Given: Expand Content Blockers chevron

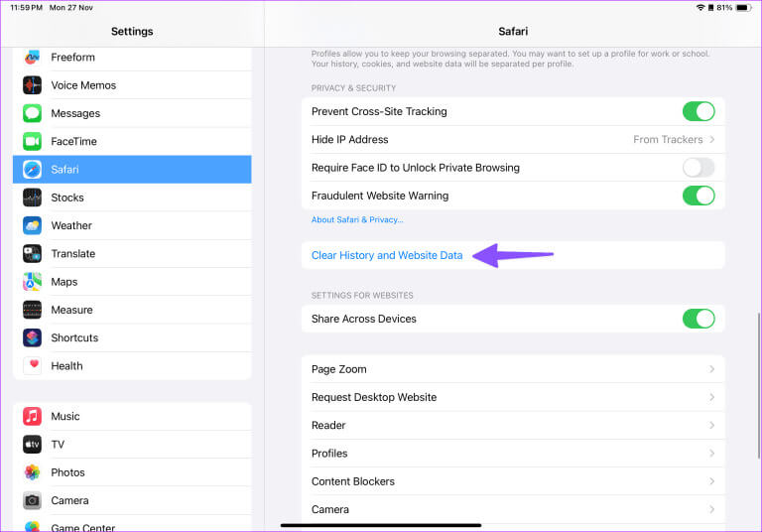Looking at the screenshot, I should tap(712, 481).
